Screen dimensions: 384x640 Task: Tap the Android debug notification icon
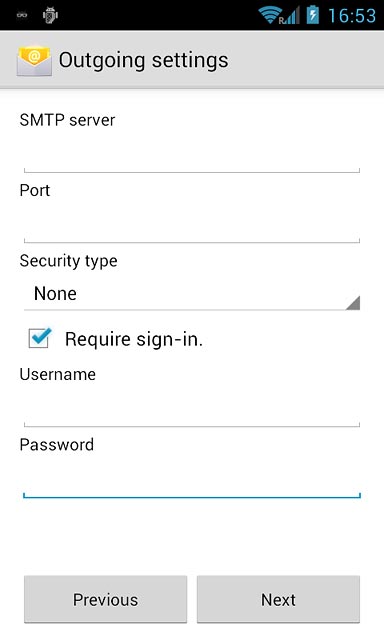point(50,15)
